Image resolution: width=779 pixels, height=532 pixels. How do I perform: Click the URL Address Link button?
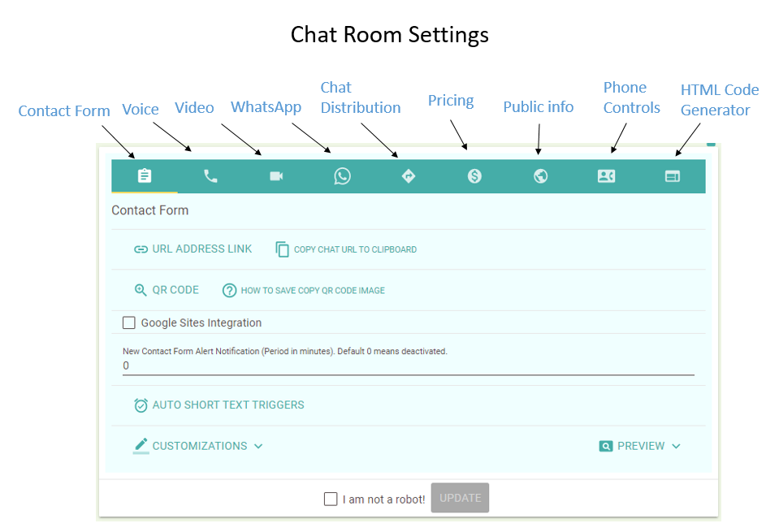pyautogui.click(x=193, y=249)
